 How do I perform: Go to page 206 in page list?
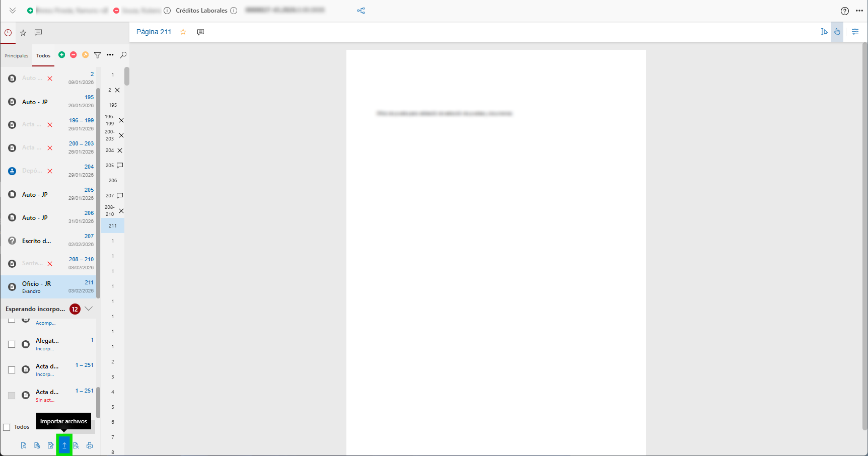pos(113,180)
